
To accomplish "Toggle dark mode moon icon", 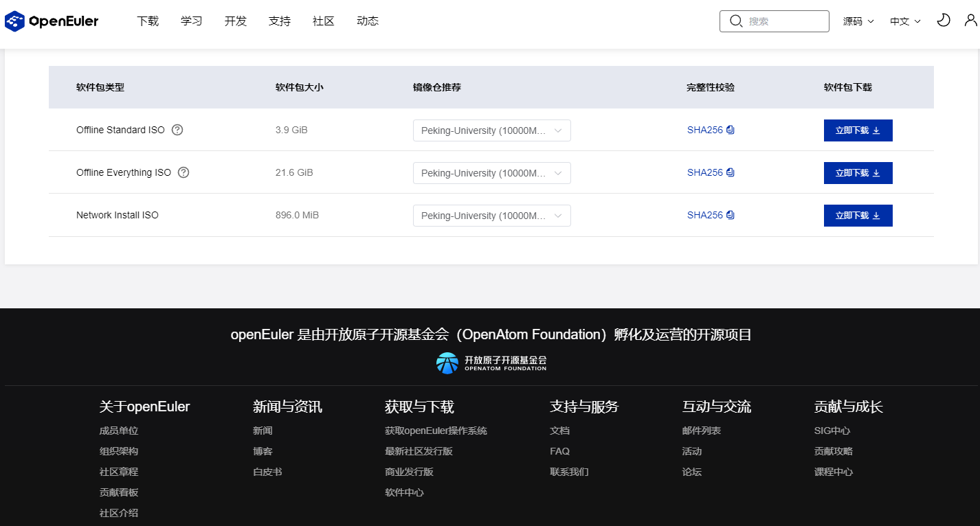I will (944, 21).
